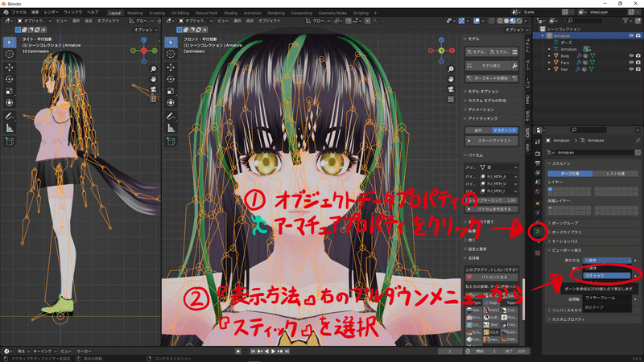Click Body row's modifier wrench icon in outliner
Screen dimensions: 644x362
tap(579, 56)
